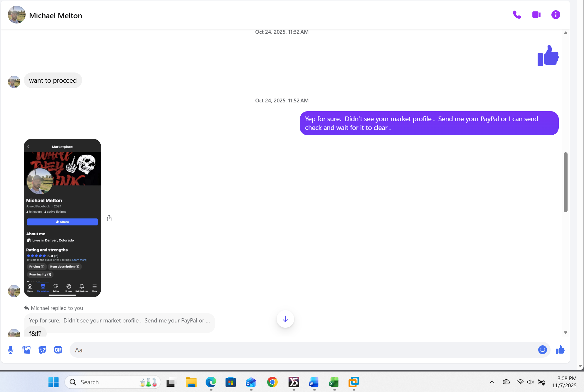
Task: Open the GIF picker
Action: coord(58,350)
